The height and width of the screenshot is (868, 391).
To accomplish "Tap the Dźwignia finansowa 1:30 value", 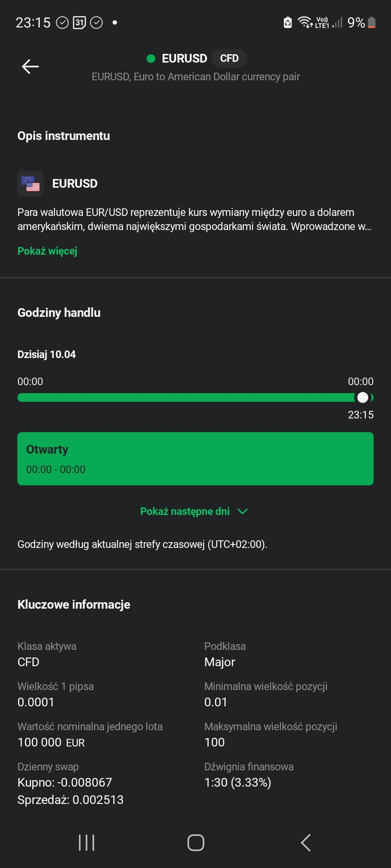I will pyautogui.click(x=237, y=783).
